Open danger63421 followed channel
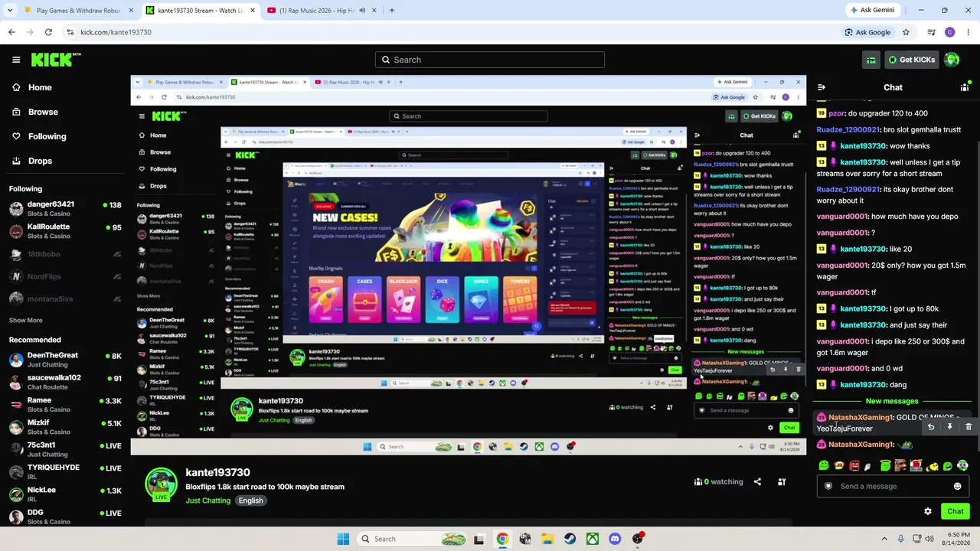This screenshot has width=980, height=551. (65, 209)
